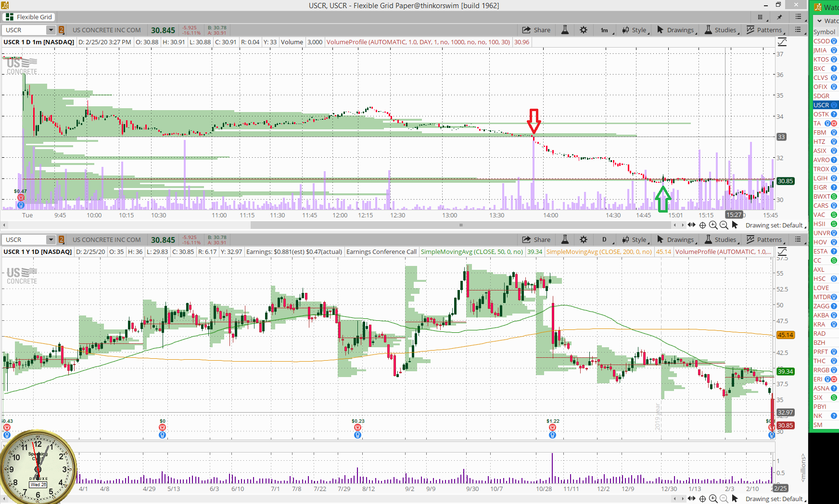This screenshot has height=504, width=839.
Task: Collapse the Watchlist section chevron
Action: click(819, 21)
